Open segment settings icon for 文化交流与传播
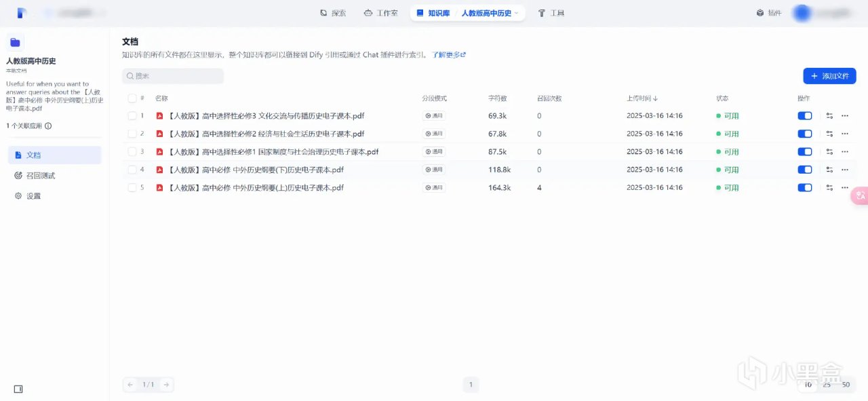868x401 pixels. tap(829, 116)
